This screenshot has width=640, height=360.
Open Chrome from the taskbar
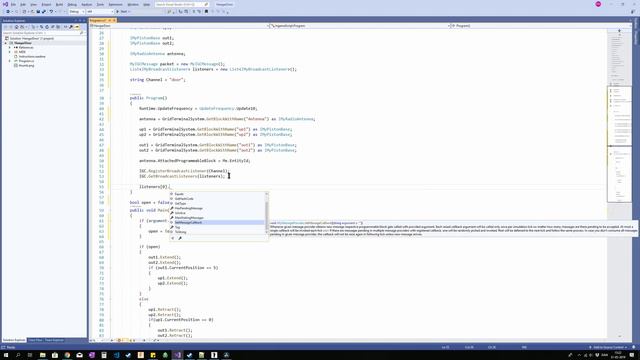(67, 355)
